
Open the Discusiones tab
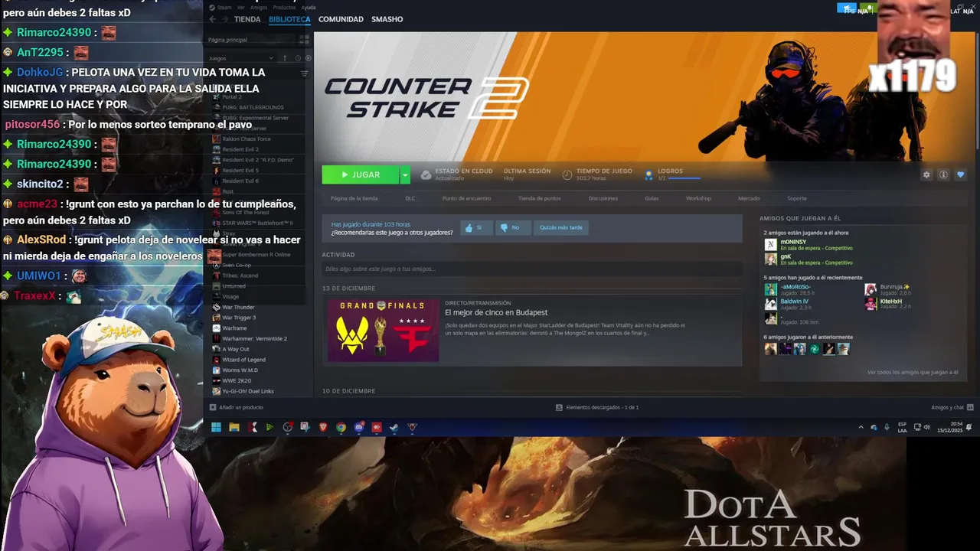tap(603, 198)
